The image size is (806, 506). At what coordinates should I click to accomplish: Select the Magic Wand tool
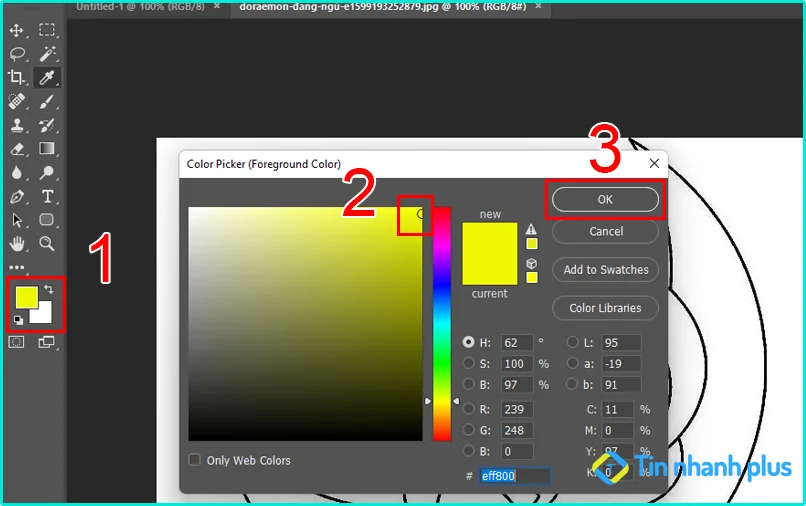47,53
